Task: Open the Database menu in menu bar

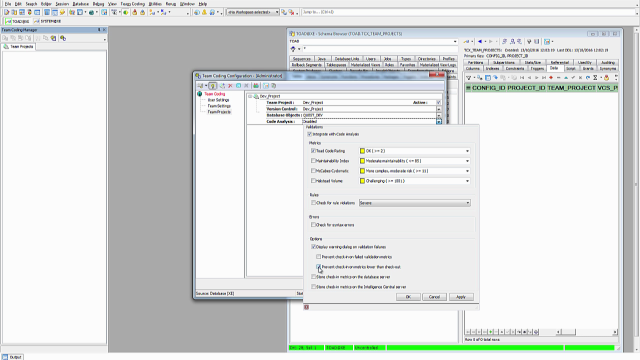Action: point(80,4)
